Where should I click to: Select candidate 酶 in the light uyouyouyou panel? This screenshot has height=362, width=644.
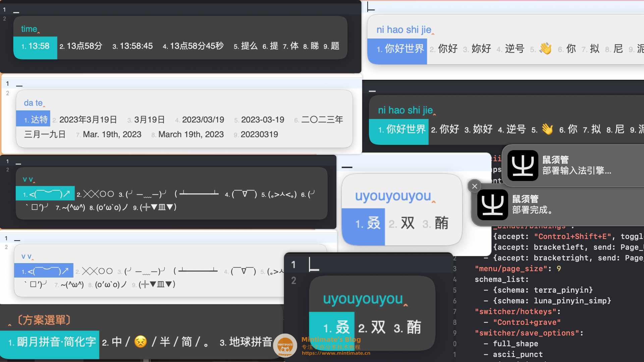pyautogui.click(x=441, y=223)
